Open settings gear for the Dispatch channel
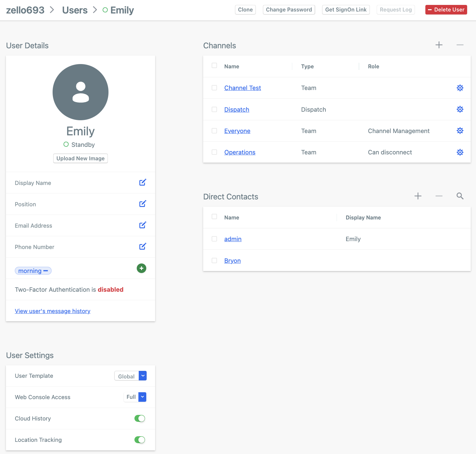The width and height of the screenshot is (476, 454). 460,109
